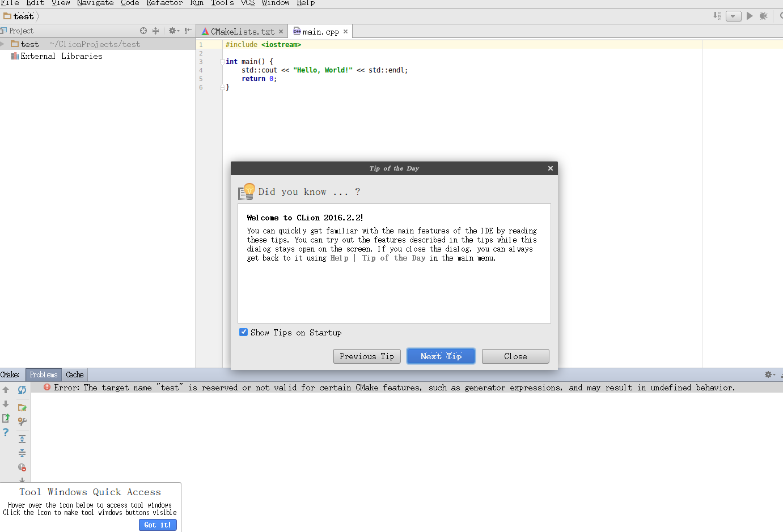Click the Tip of the Day link in tip text
The width and height of the screenshot is (783, 532).
[x=393, y=258]
